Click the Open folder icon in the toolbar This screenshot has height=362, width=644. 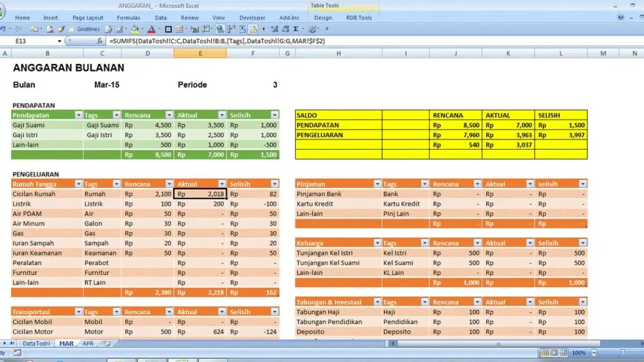pos(34,29)
